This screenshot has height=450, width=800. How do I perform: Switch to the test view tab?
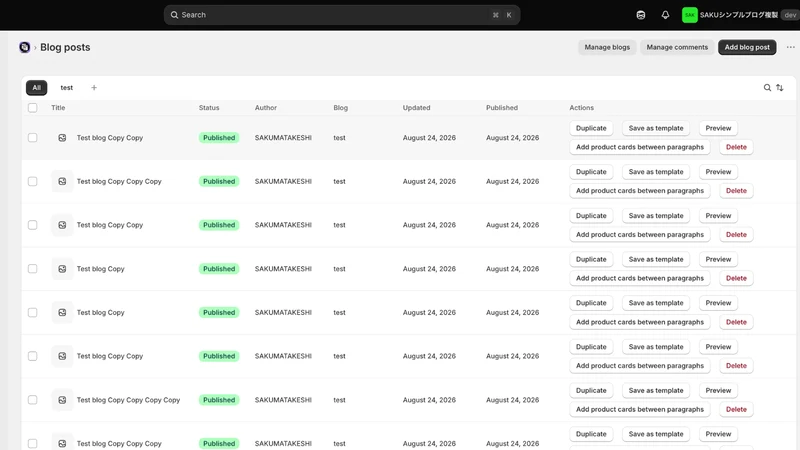67,88
